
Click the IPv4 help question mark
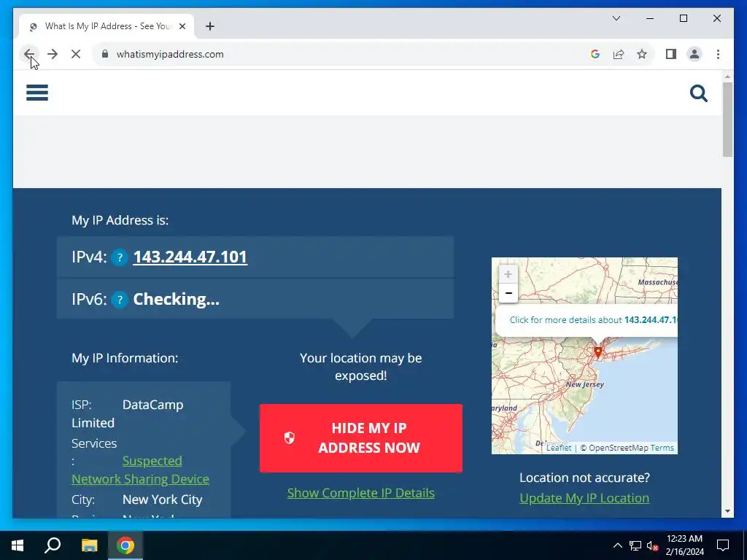[x=120, y=257]
